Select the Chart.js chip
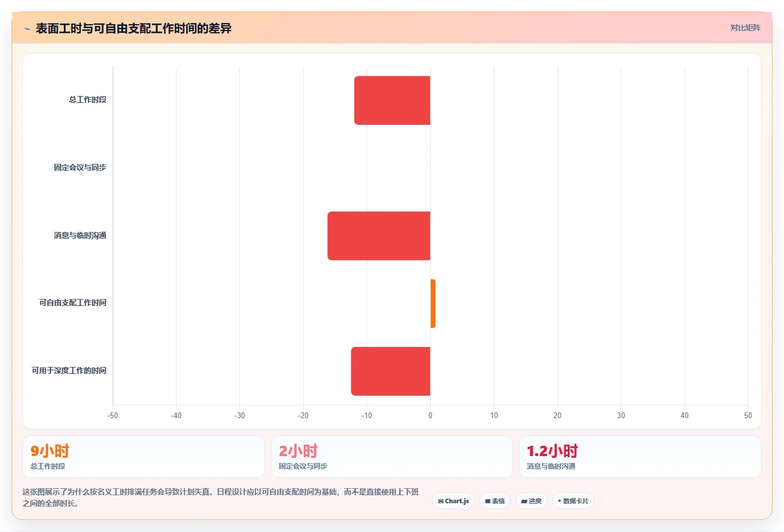This screenshot has width=784, height=532. pyautogui.click(x=453, y=501)
